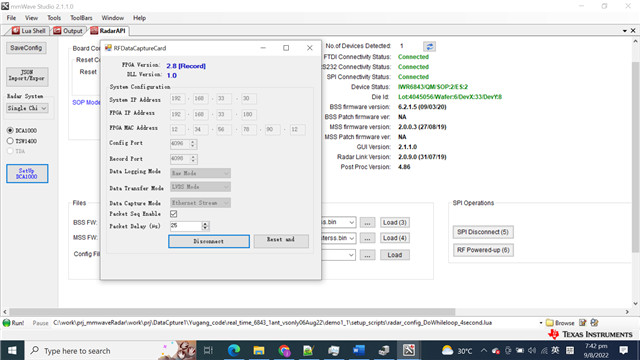Click the refresh devices detected icon
640x360 pixels.
(x=429, y=47)
